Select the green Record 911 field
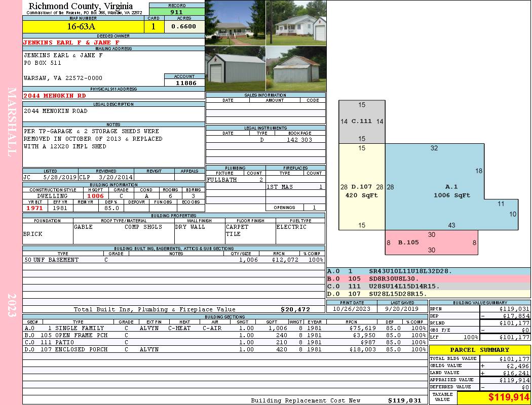Viewport: 532px width, 405px height. (x=177, y=12)
